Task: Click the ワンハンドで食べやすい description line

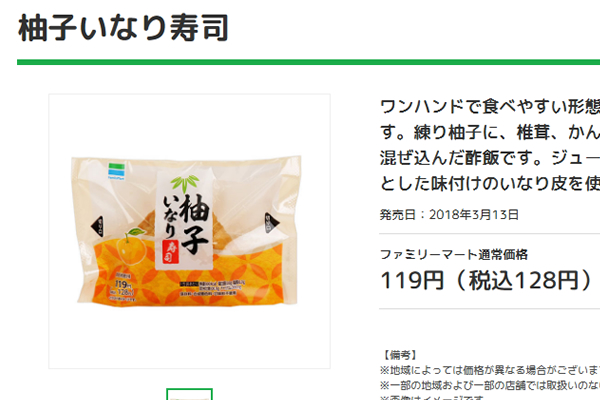Action: pyautogui.click(x=490, y=107)
